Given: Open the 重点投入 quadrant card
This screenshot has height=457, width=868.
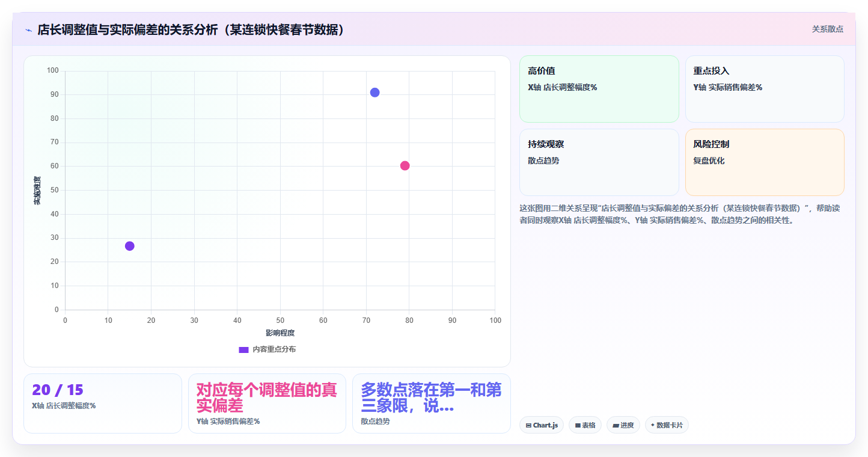Looking at the screenshot, I should point(765,89).
